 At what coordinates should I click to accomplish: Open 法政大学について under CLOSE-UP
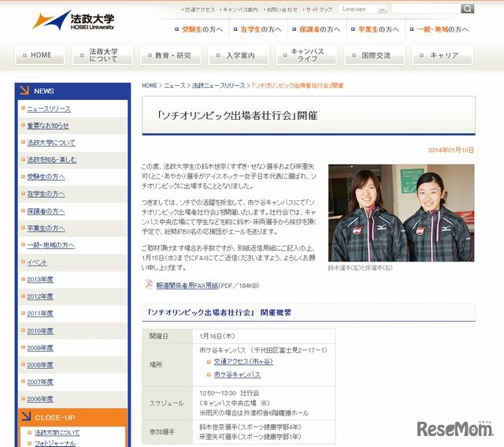click(x=57, y=433)
